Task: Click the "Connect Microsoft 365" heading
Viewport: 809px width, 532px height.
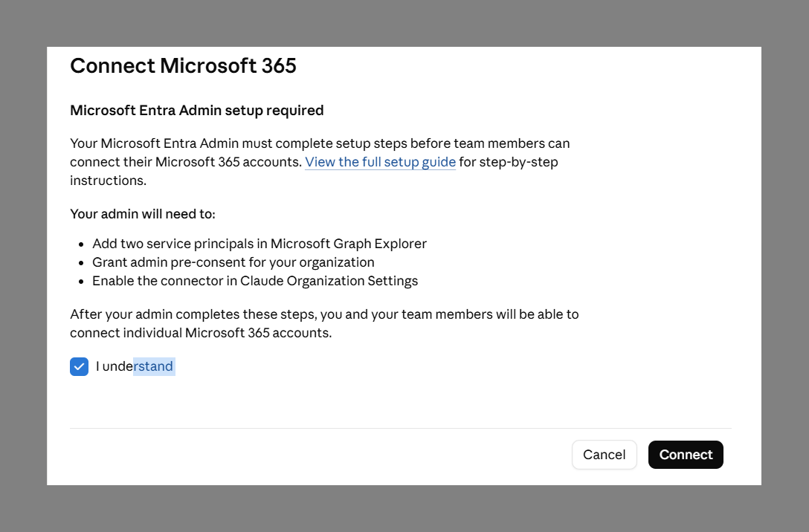Action: coord(183,66)
